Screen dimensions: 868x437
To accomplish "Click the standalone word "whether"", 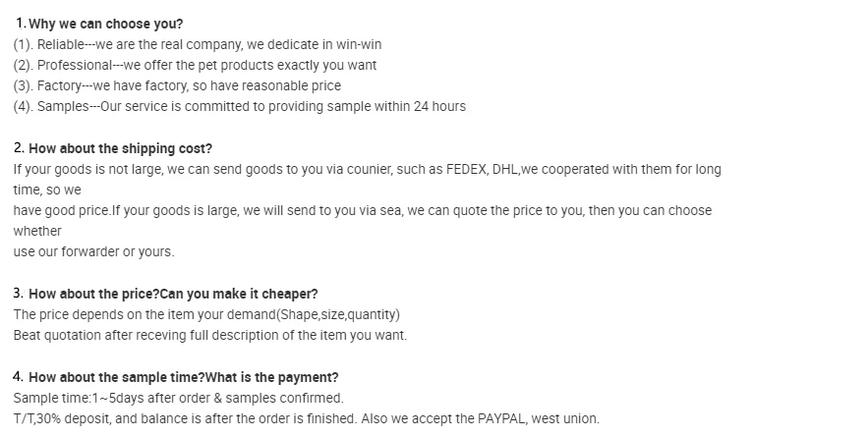I will 37,231.
